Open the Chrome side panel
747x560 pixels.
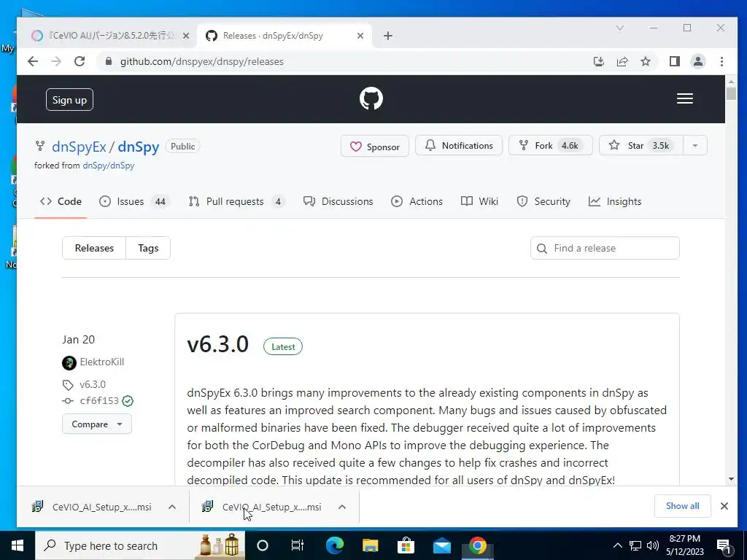pos(675,61)
